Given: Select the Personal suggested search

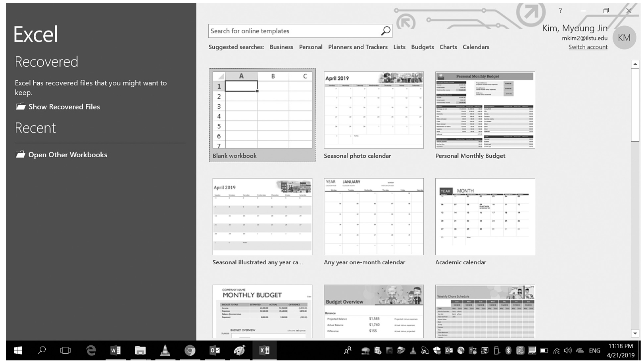Looking at the screenshot, I should [311, 47].
